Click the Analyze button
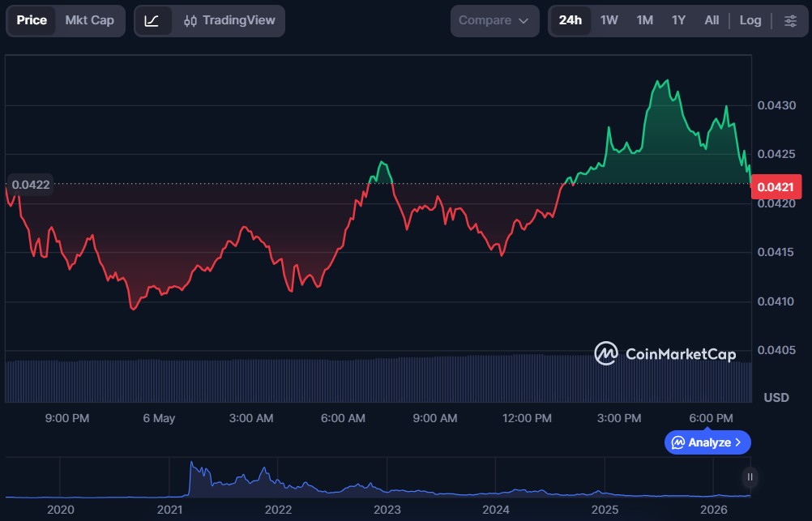Image resolution: width=812 pixels, height=521 pixels. click(707, 442)
